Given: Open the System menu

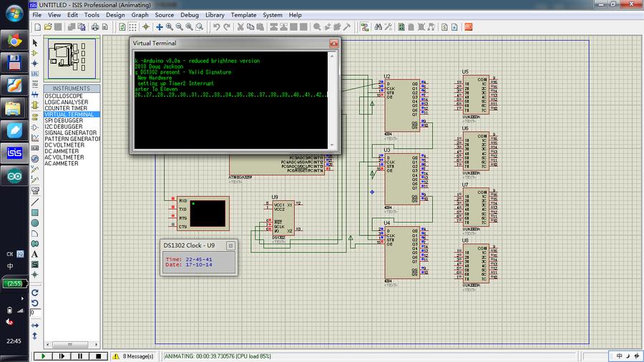Looking at the screenshot, I should (273, 15).
